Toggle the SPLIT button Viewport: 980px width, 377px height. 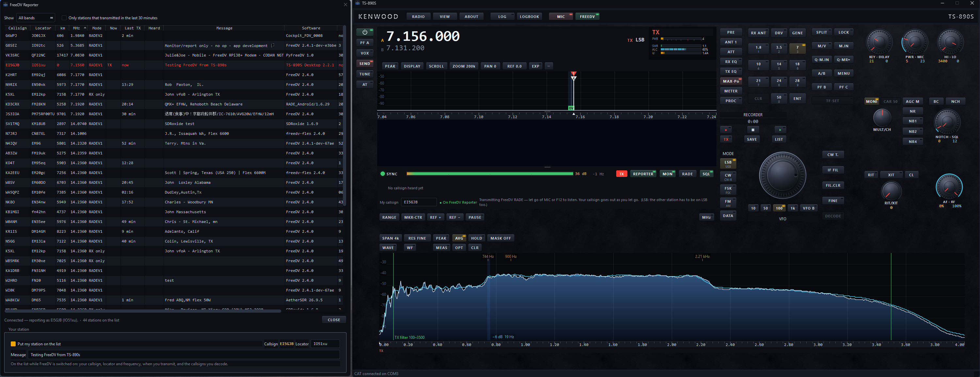[x=821, y=32]
